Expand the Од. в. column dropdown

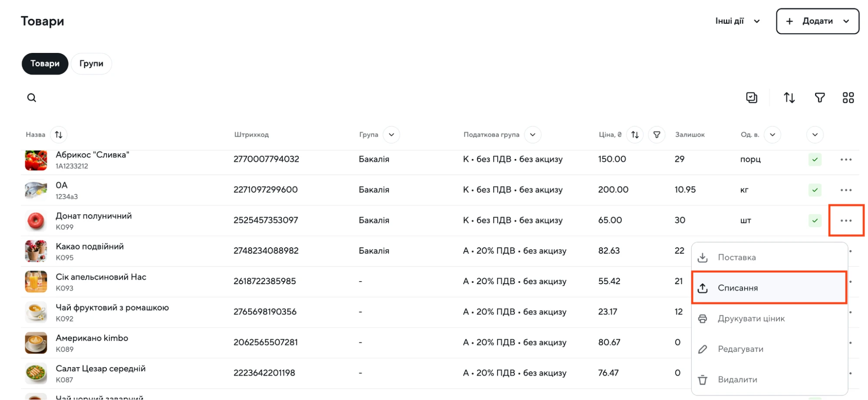[x=772, y=135]
